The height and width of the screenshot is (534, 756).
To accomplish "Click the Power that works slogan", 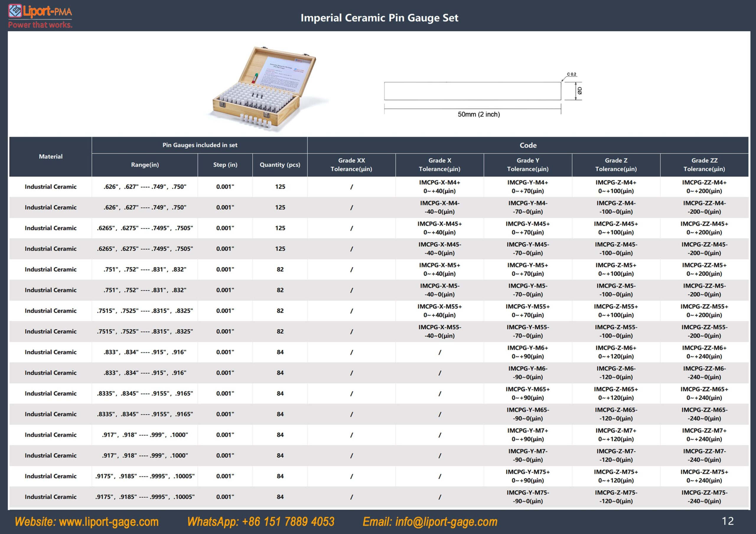I will [x=40, y=25].
